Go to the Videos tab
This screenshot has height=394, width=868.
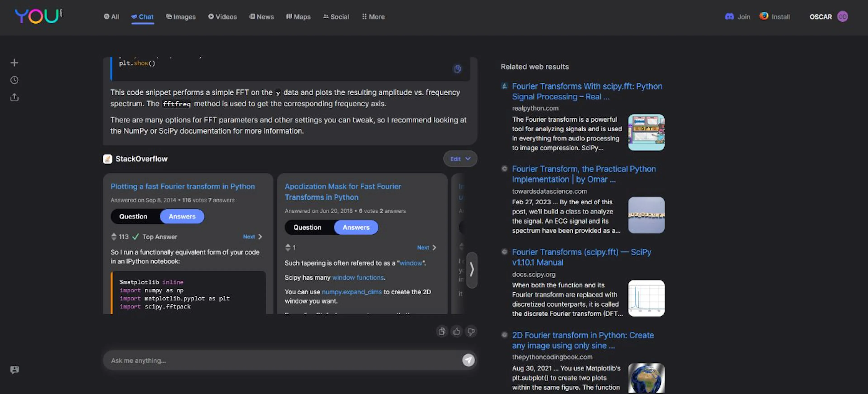[222, 17]
